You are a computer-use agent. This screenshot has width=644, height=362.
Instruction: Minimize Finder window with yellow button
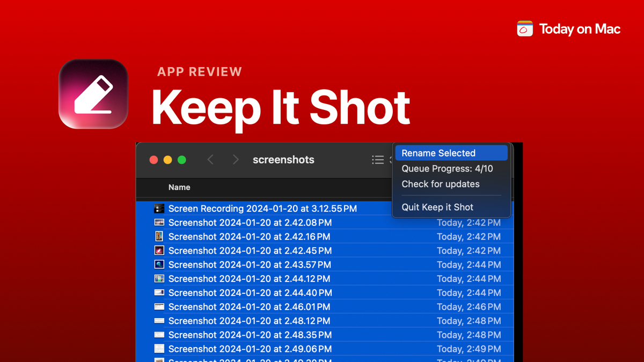pyautogui.click(x=167, y=160)
